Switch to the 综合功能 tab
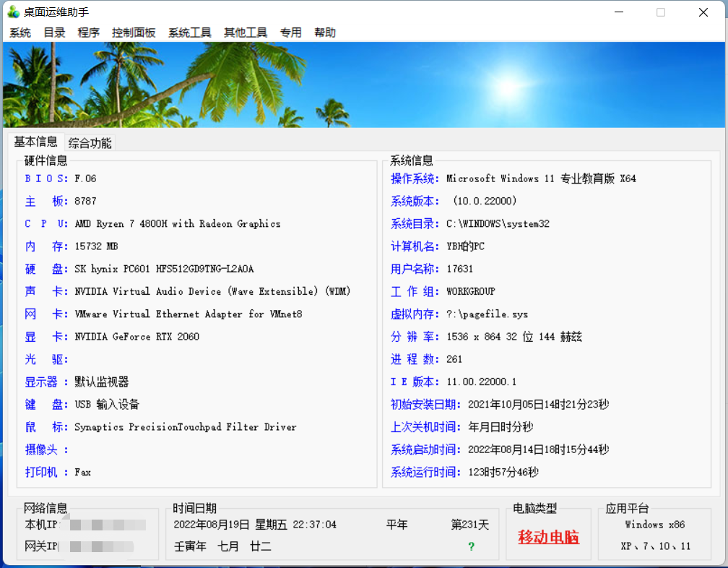Viewport: 728px width, 568px height. click(90, 142)
